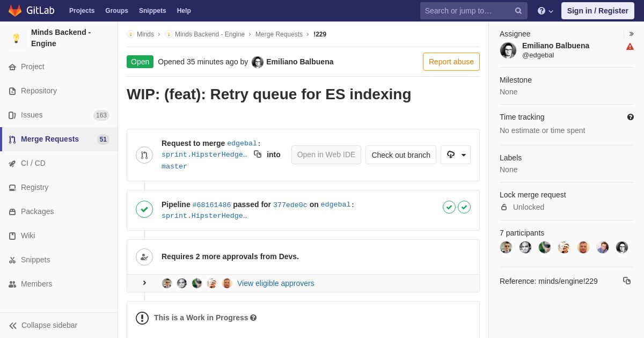This screenshot has width=644, height=338.
Task: Open the Projects menu
Action: 82,11
